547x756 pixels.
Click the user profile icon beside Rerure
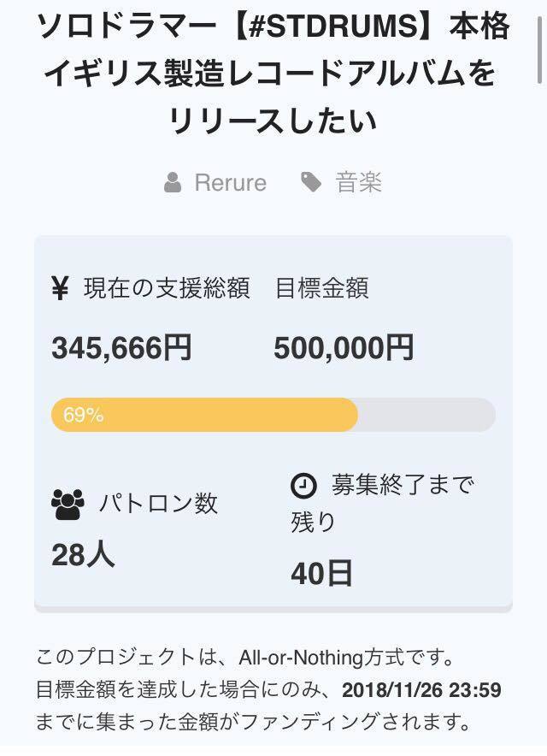point(173,182)
